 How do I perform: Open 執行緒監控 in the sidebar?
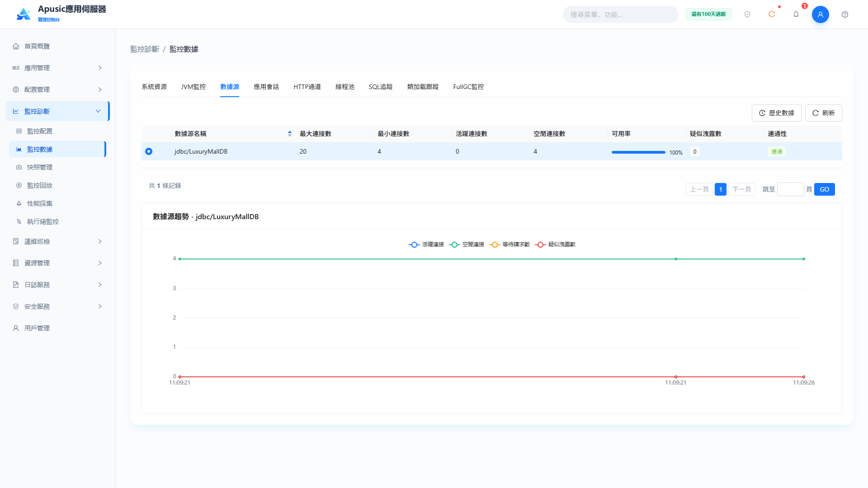pos(58,221)
